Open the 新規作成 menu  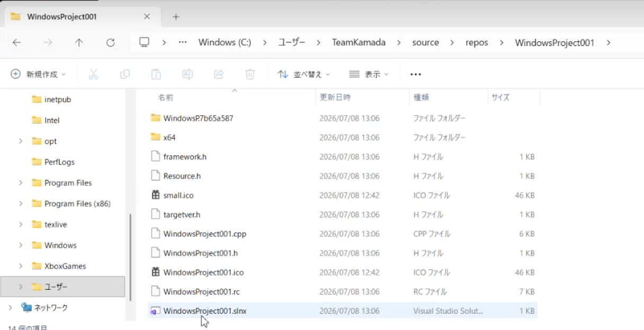coord(38,75)
